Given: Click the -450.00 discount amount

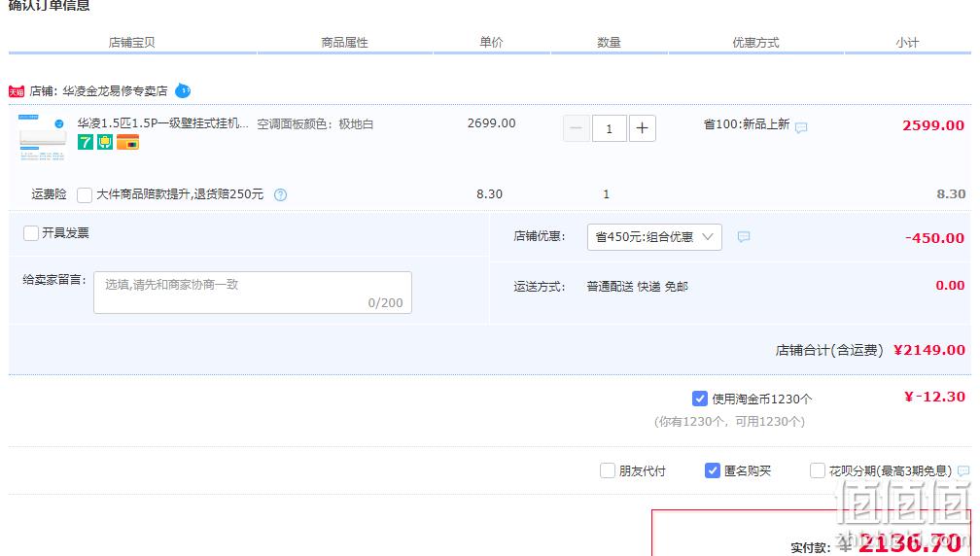Looking at the screenshot, I should (934, 238).
